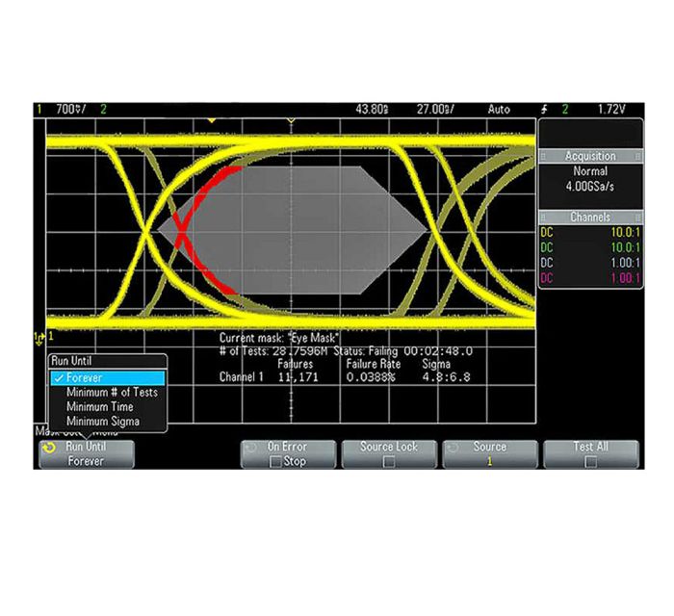The image size is (674, 616).
Task: Choose Minimum Sigma option
Action: tap(108, 421)
